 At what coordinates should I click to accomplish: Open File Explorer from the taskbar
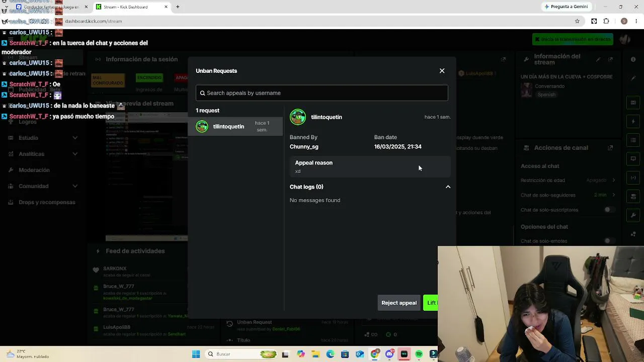[315, 354]
